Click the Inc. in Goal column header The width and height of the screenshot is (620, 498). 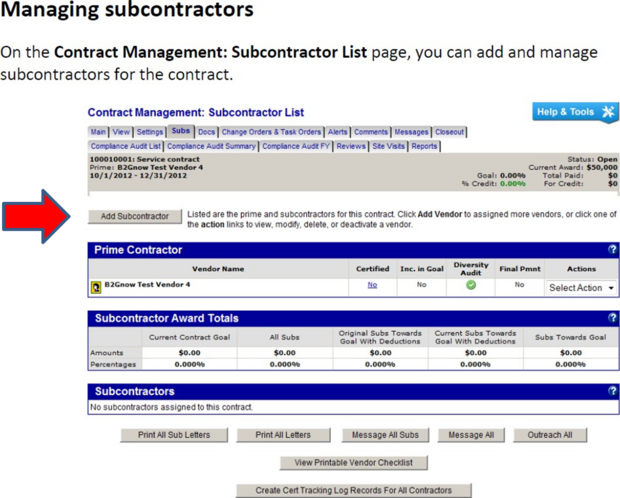click(x=422, y=269)
